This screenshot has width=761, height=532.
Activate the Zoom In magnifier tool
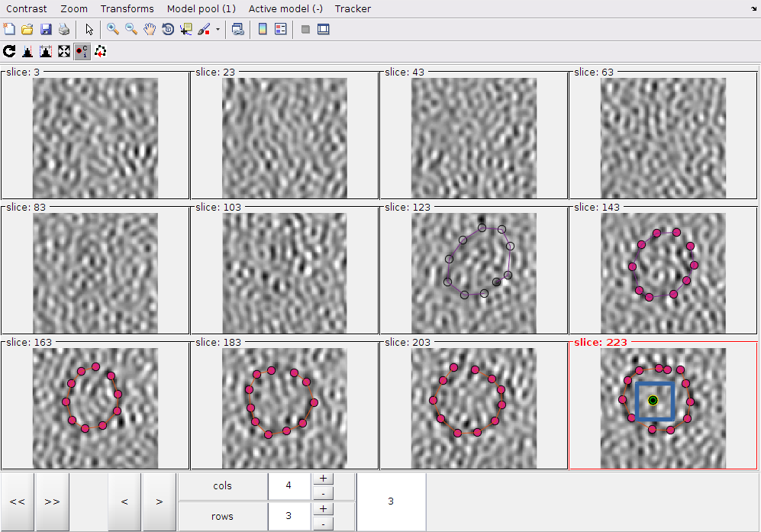click(x=113, y=29)
